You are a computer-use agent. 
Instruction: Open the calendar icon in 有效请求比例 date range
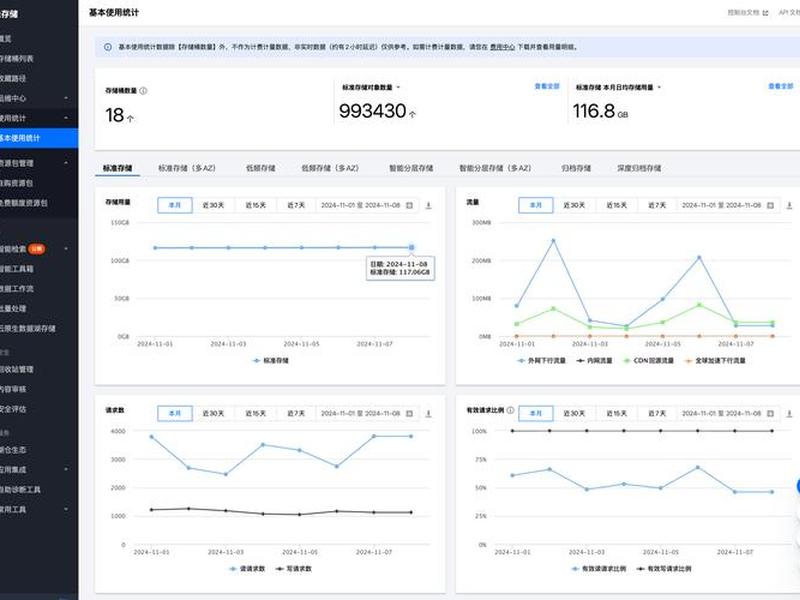770,413
